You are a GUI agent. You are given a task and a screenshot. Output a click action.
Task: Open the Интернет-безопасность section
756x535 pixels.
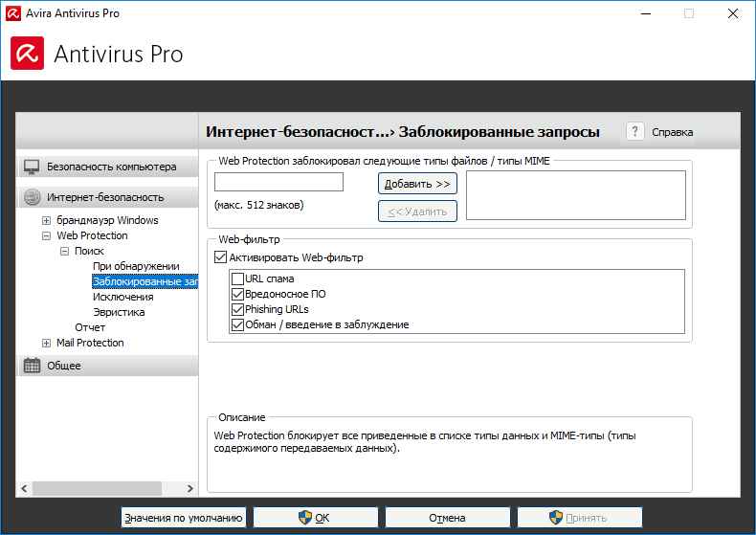(x=107, y=197)
